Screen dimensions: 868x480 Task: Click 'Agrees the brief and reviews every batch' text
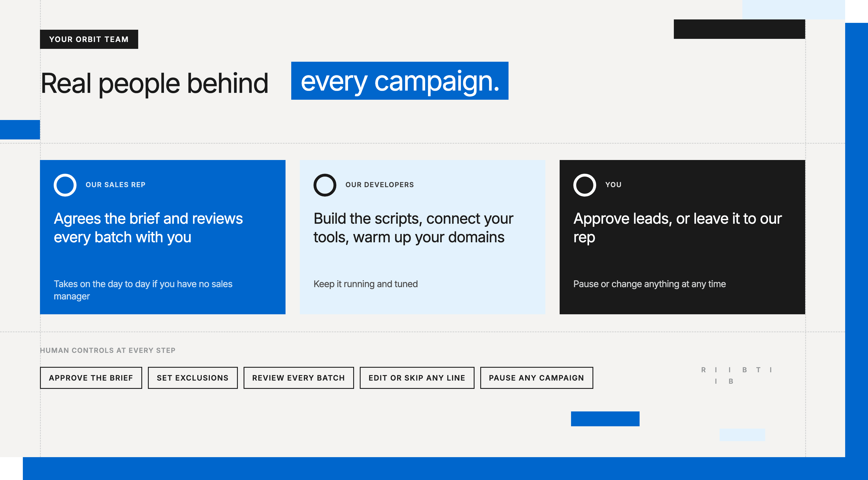[x=148, y=228]
